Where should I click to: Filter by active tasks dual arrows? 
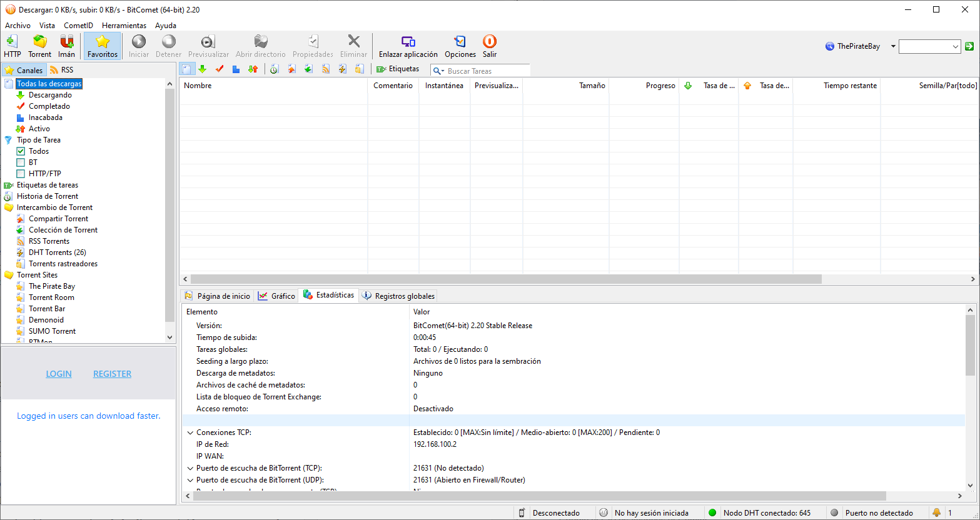[x=253, y=69]
